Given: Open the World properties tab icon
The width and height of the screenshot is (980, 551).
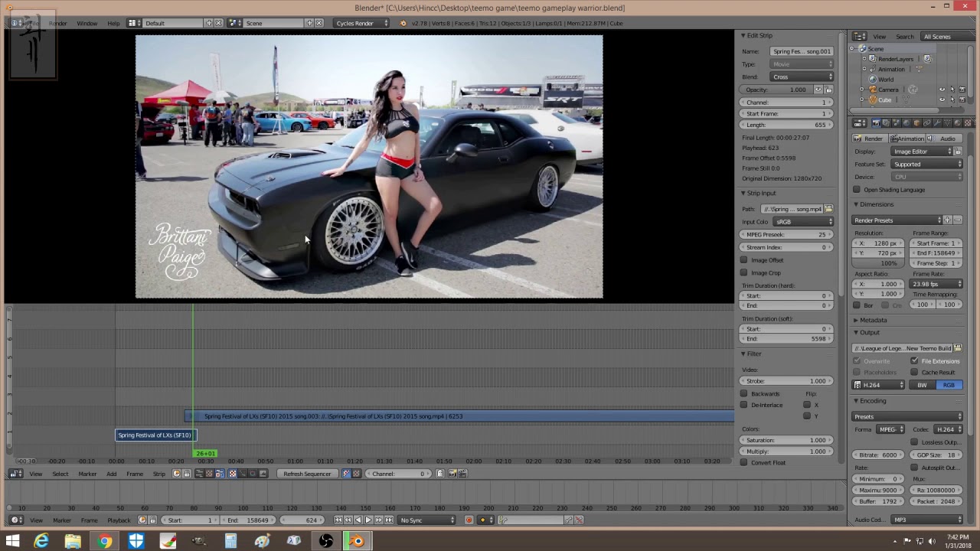Looking at the screenshot, I should coord(906,122).
